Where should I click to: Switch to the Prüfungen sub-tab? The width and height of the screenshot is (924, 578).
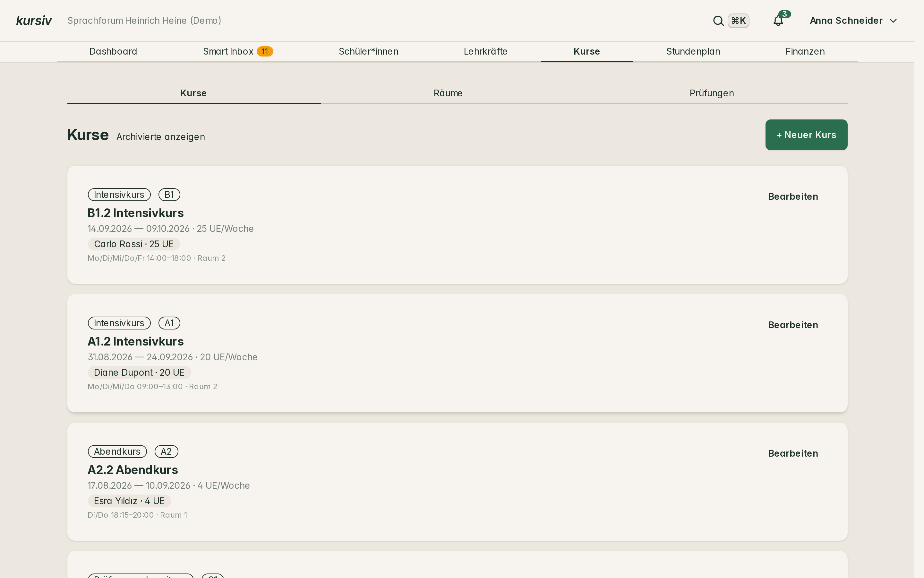click(712, 93)
